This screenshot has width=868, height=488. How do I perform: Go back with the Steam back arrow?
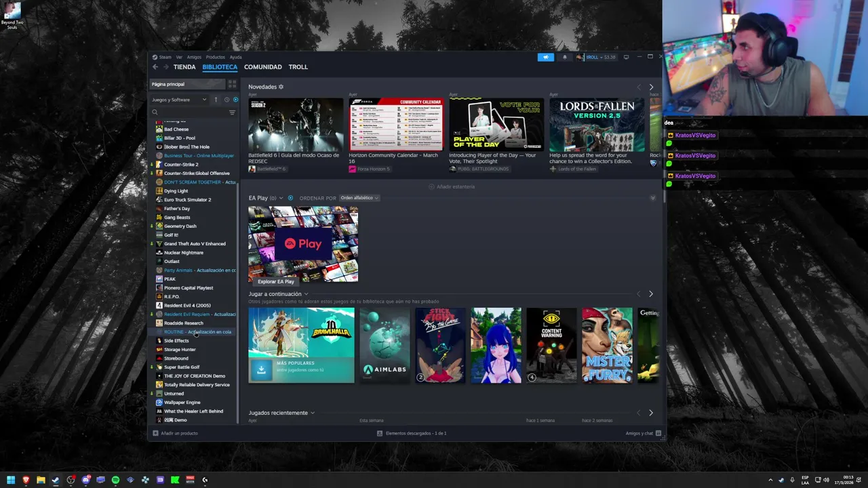click(x=155, y=67)
